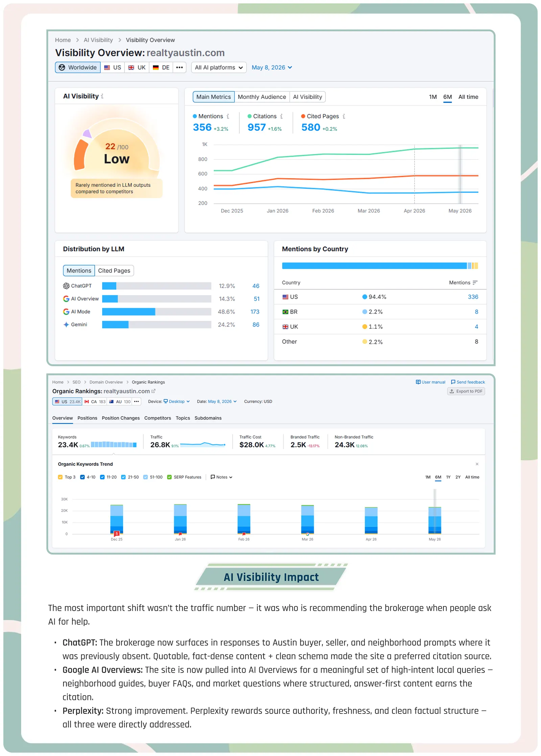Toggle the 21-50 positions checkbox
541x756 pixels.
coord(123,477)
